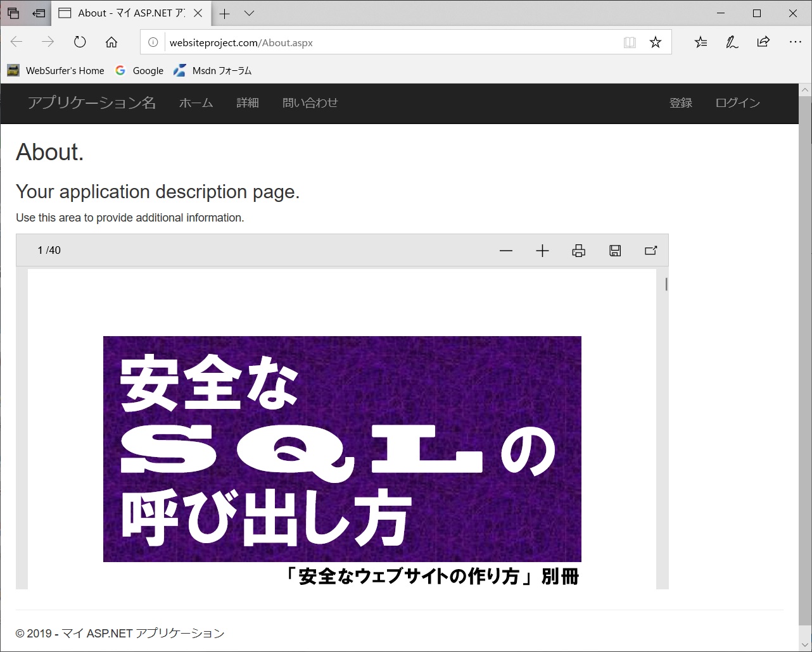Share this page icon

click(763, 42)
